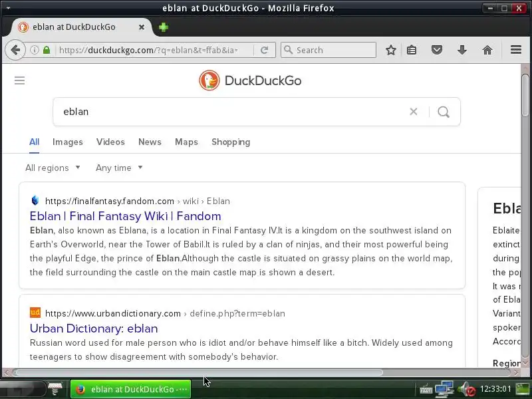Show site information (i) icon
This screenshot has height=399, width=532.
pos(35,51)
